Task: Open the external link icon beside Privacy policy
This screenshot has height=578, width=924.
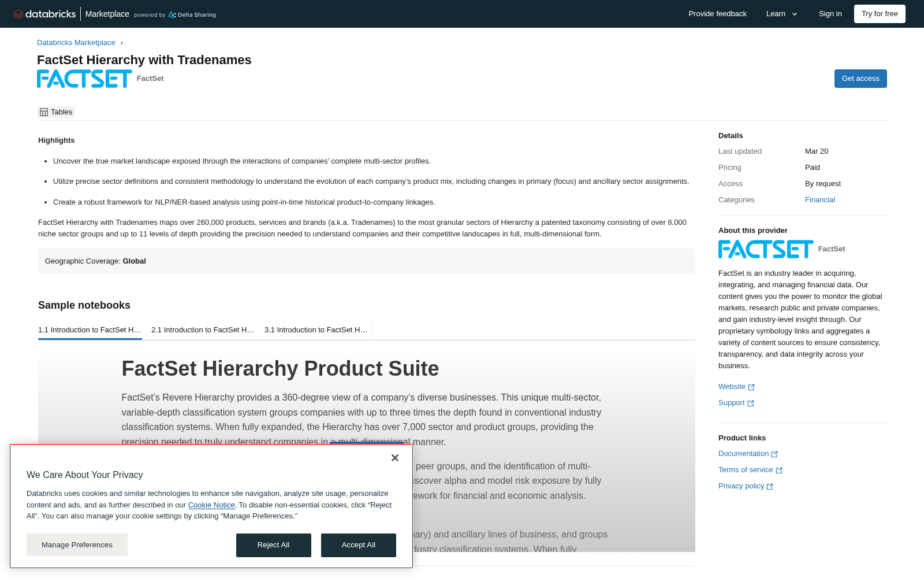Action: coord(770,487)
